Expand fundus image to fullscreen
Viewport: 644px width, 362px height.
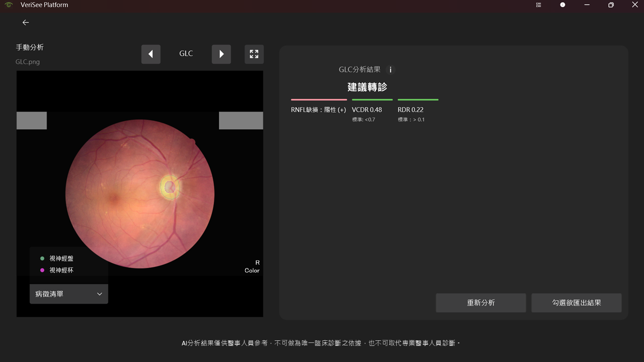254,54
